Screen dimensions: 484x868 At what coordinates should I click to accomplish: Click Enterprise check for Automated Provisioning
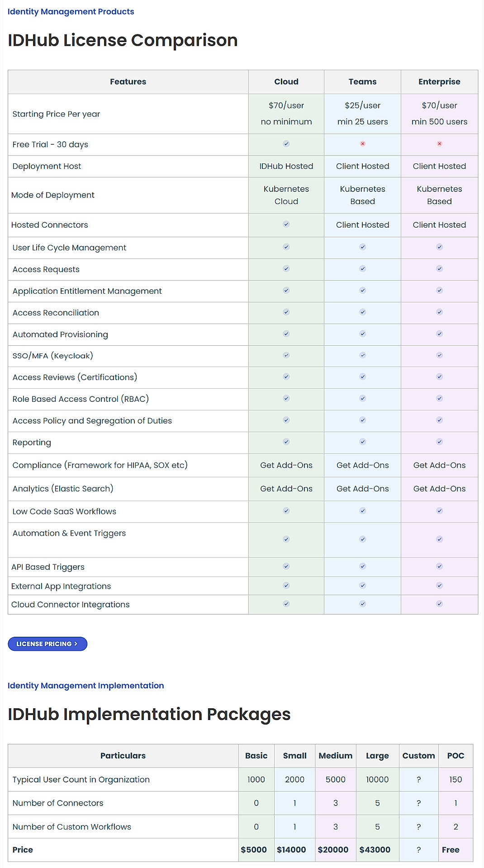click(439, 334)
